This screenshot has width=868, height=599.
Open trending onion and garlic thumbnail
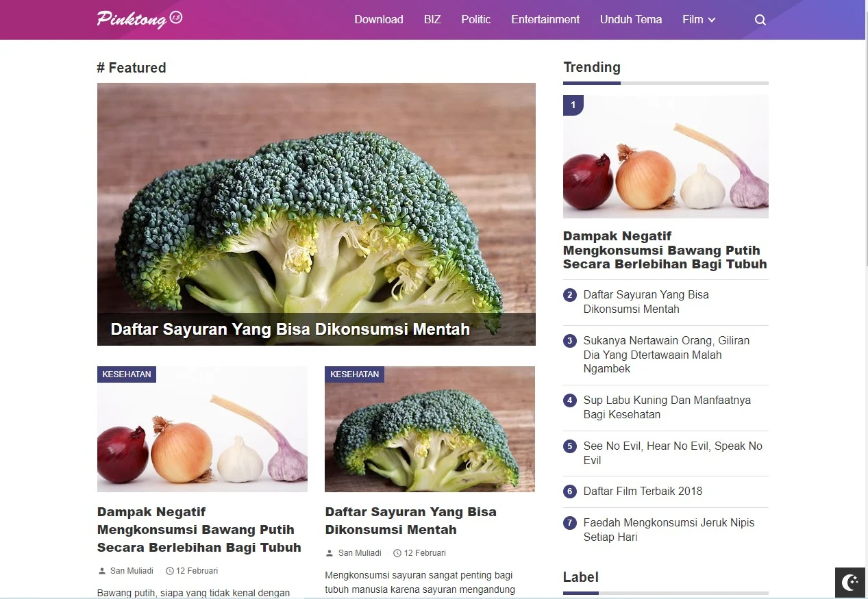tap(666, 157)
